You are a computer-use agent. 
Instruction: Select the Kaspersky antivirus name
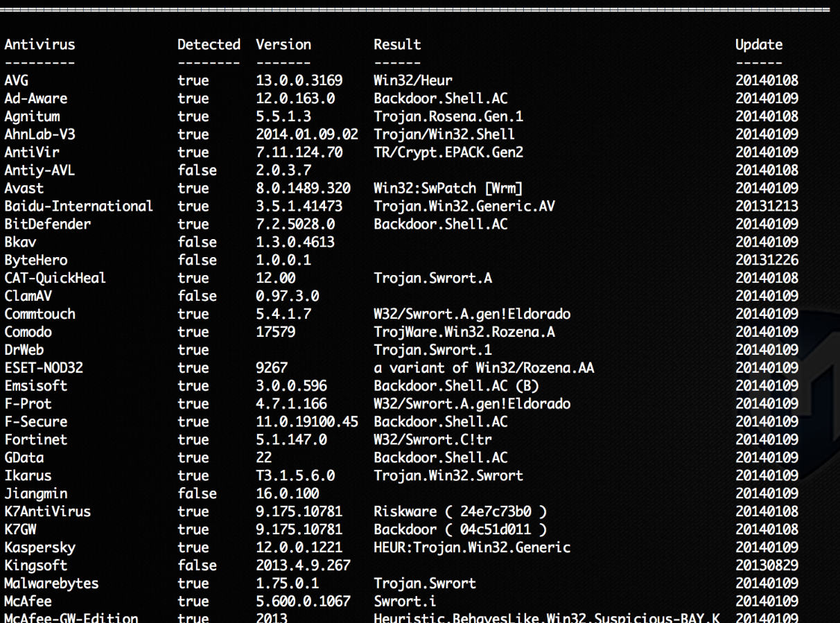click(x=40, y=547)
